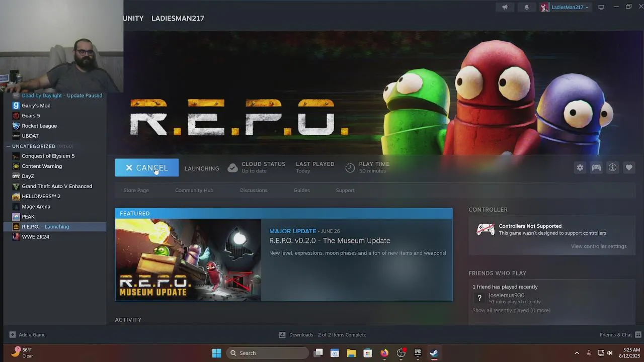The width and height of the screenshot is (644, 362).
Task: Click the weather widget 66°F Clear
Action: (x=23, y=352)
